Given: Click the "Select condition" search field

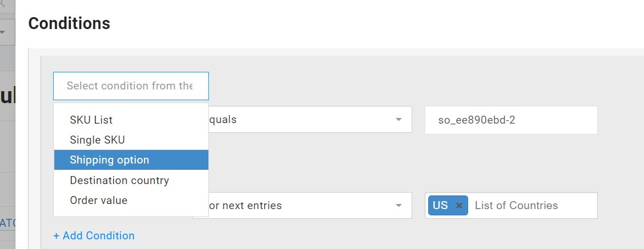Looking at the screenshot, I should [131, 86].
